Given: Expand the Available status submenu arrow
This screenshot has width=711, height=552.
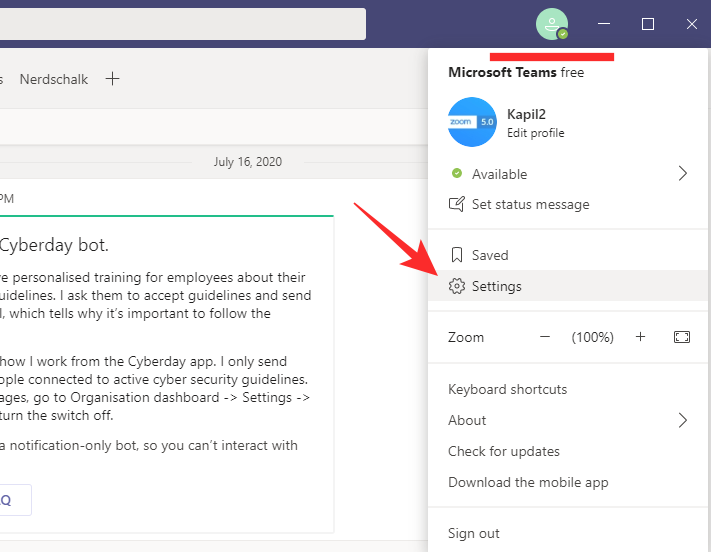Looking at the screenshot, I should [x=682, y=174].
